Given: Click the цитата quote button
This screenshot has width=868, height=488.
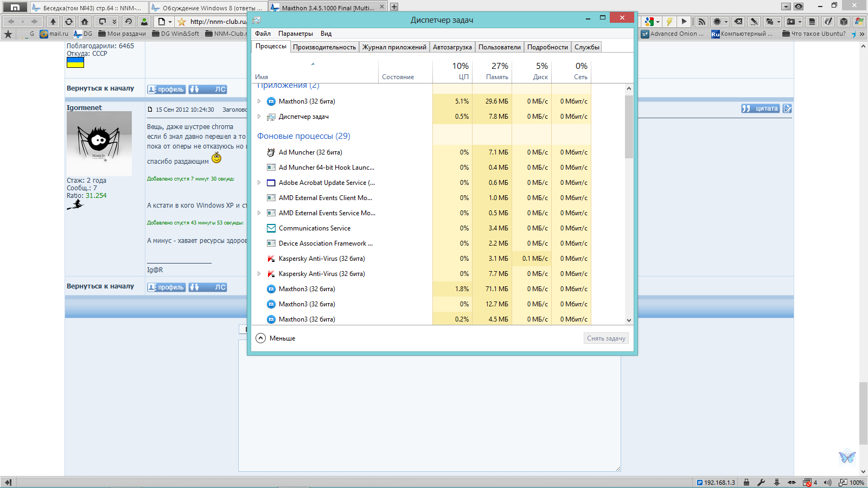Looking at the screenshot, I should click(761, 108).
